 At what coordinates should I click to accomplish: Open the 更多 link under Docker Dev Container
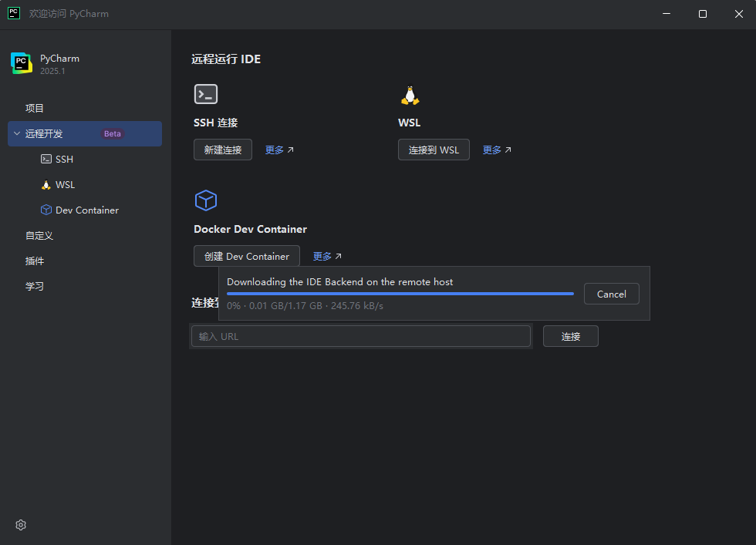pos(322,257)
